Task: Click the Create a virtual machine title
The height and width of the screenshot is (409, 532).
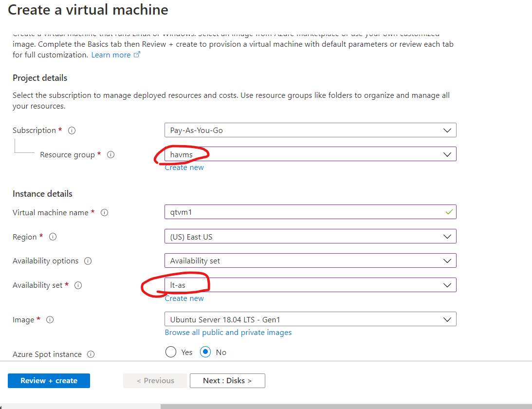Action: tap(88, 10)
